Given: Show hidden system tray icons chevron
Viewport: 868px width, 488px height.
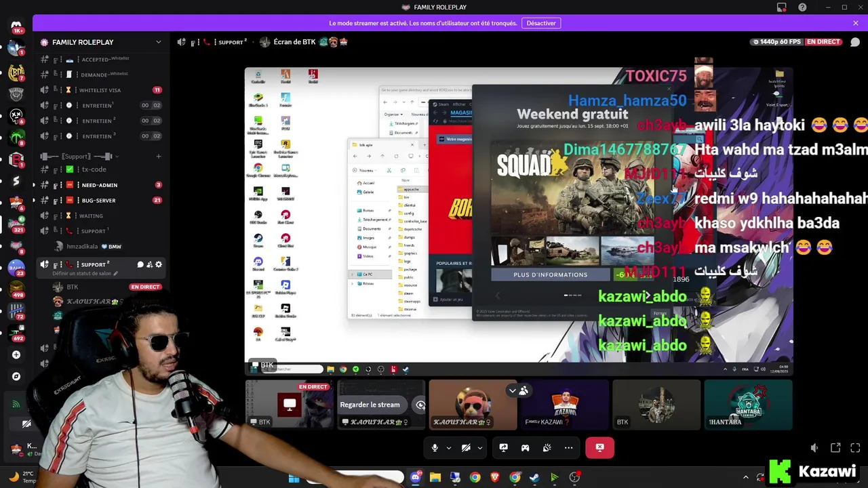Looking at the screenshot, I should coord(746,477).
